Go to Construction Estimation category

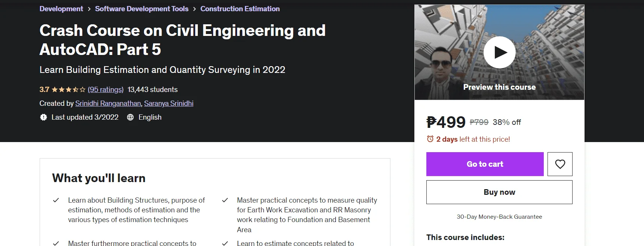(x=240, y=9)
